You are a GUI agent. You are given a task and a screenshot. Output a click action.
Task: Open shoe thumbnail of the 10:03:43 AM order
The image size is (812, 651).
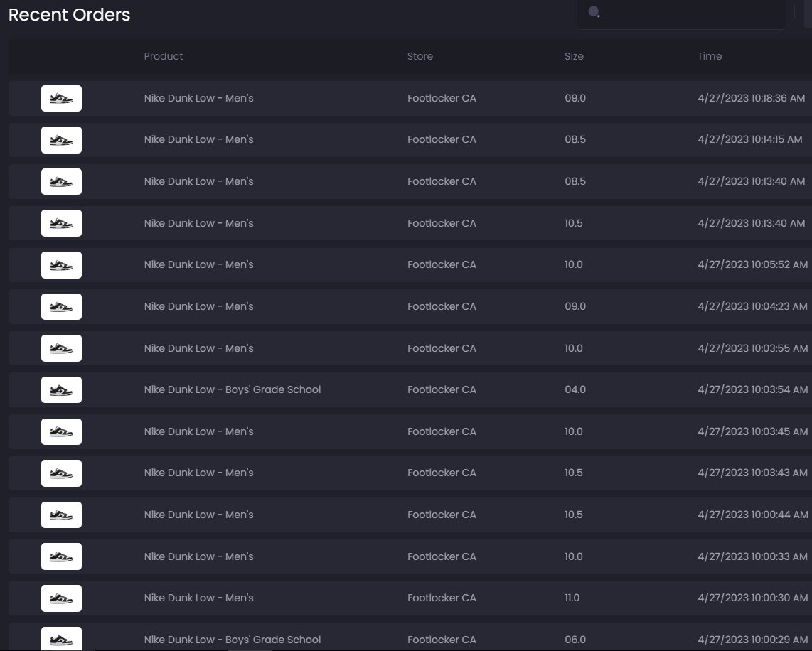[62, 473]
